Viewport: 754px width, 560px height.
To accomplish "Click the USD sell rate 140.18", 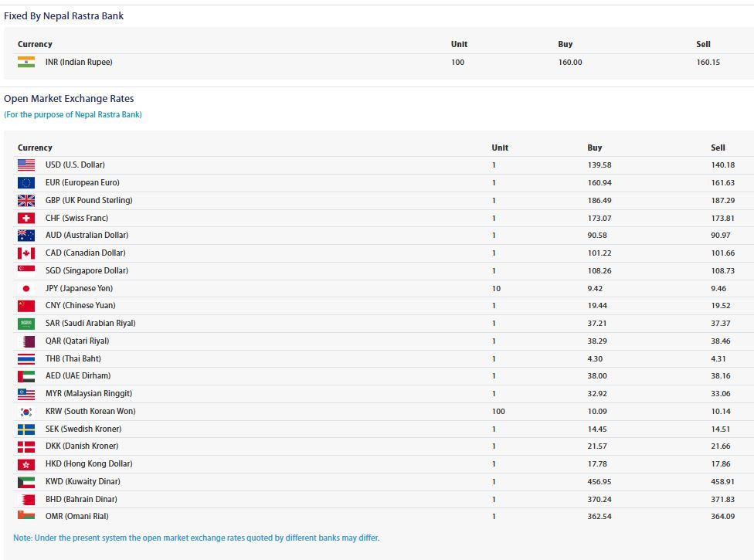I will pyautogui.click(x=723, y=165).
